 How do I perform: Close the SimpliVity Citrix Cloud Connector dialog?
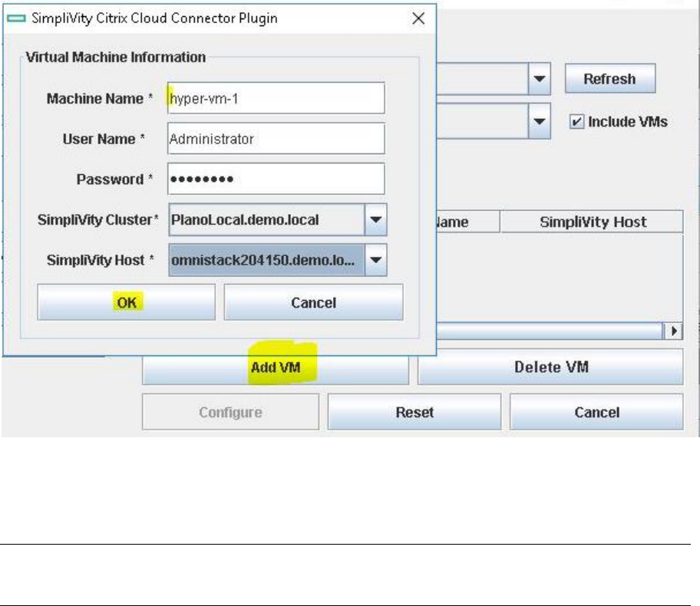click(x=418, y=18)
